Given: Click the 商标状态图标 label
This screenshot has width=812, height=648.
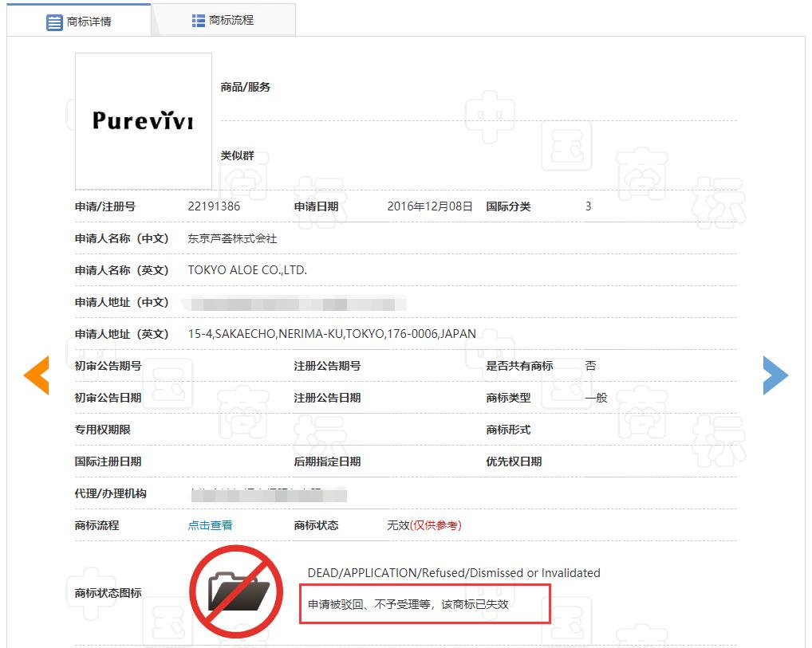Looking at the screenshot, I should click(x=108, y=593).
